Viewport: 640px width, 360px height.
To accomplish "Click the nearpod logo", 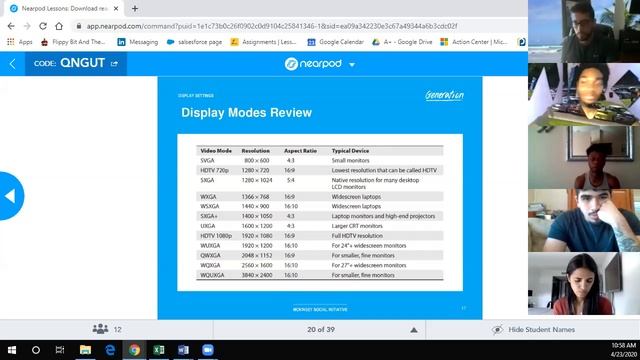I will pyautogui.click(x=313, y=64).
